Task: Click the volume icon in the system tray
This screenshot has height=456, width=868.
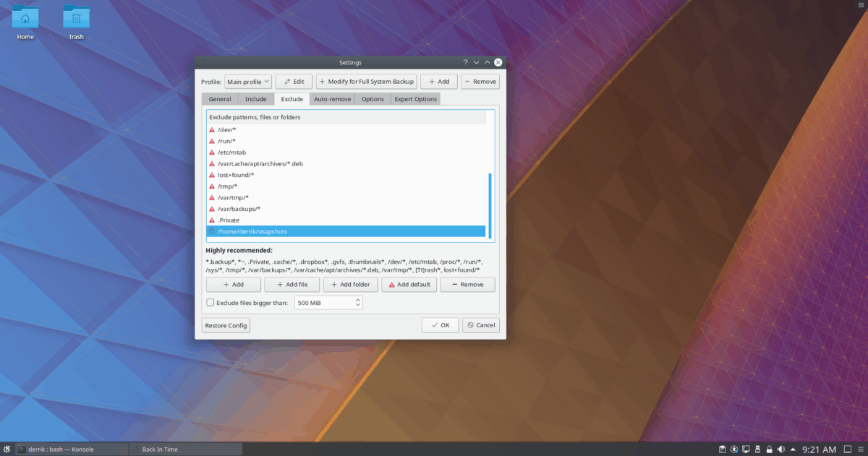Action: coord(781,449)
